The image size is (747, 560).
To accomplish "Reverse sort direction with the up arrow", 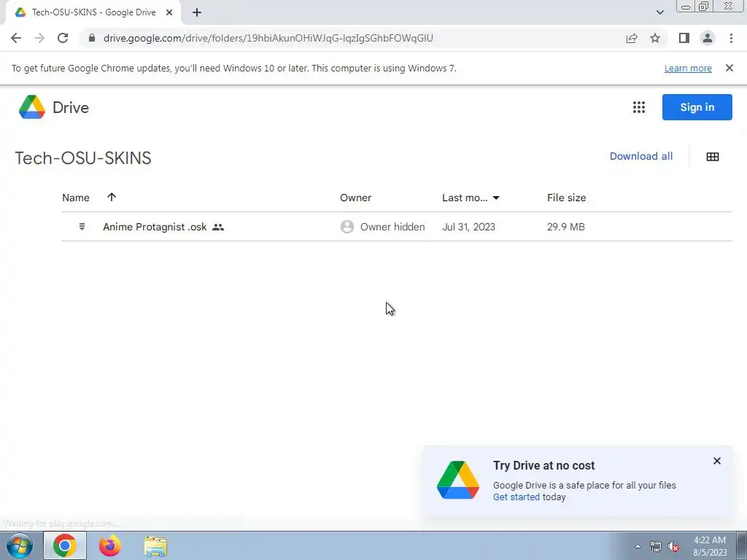I will coord(112,197).
